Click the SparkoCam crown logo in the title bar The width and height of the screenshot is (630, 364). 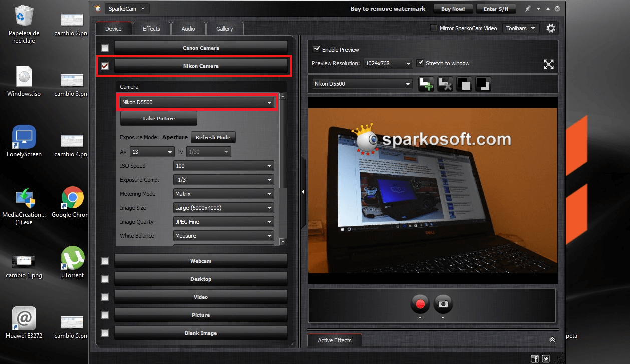(x=98, y=9)
